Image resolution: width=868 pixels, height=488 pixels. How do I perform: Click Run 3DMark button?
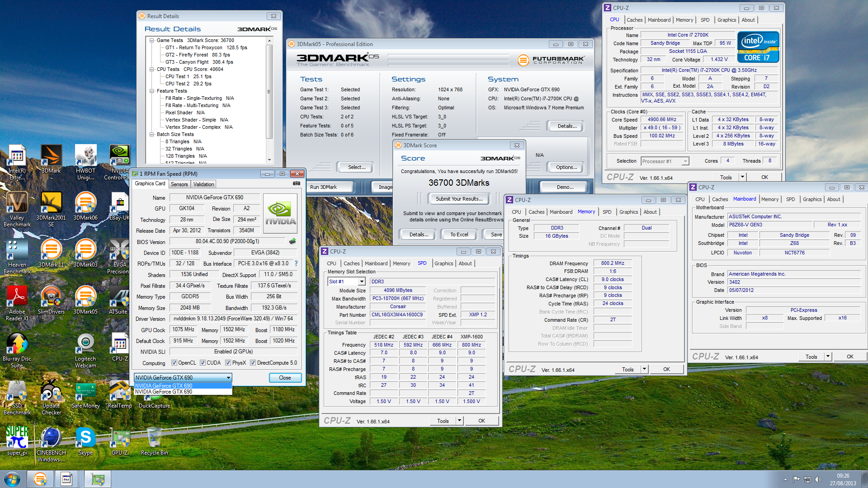pyautogui.click(x=330, y=187)
